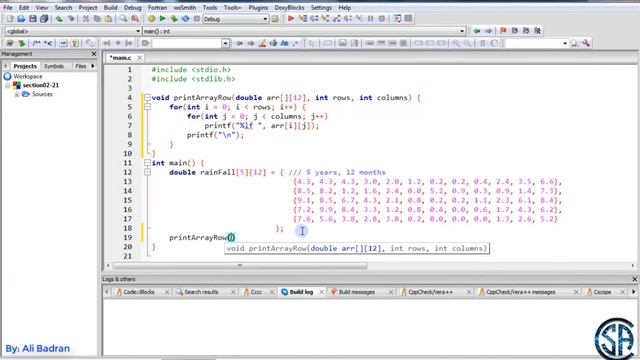Toggle highlight occurrences marker icon
Viewport: 640px width, 360px height.
(262, 43)
